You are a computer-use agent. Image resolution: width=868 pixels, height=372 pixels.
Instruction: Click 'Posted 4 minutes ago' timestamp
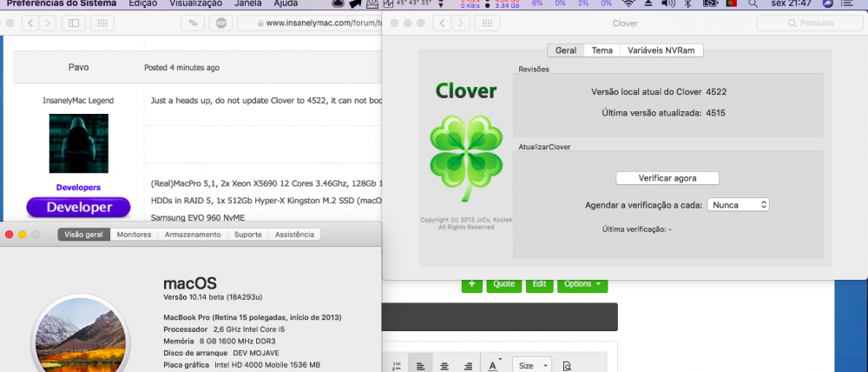181,68
